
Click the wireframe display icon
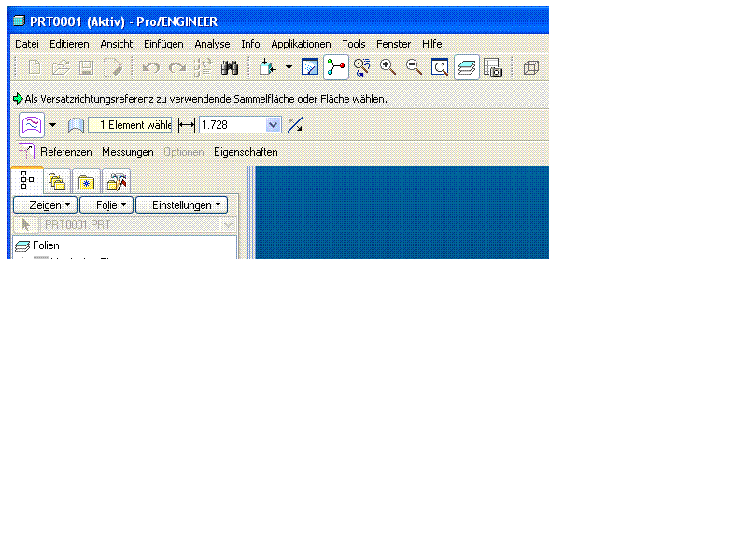point(530,67)
